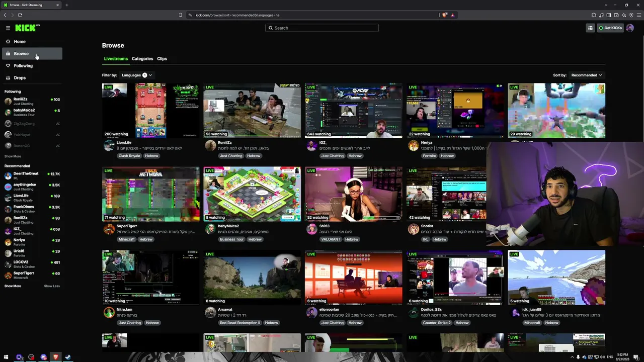644x362 pixels.
Task: Select Uria16 in the Recommended list
Action: (32, 253)
